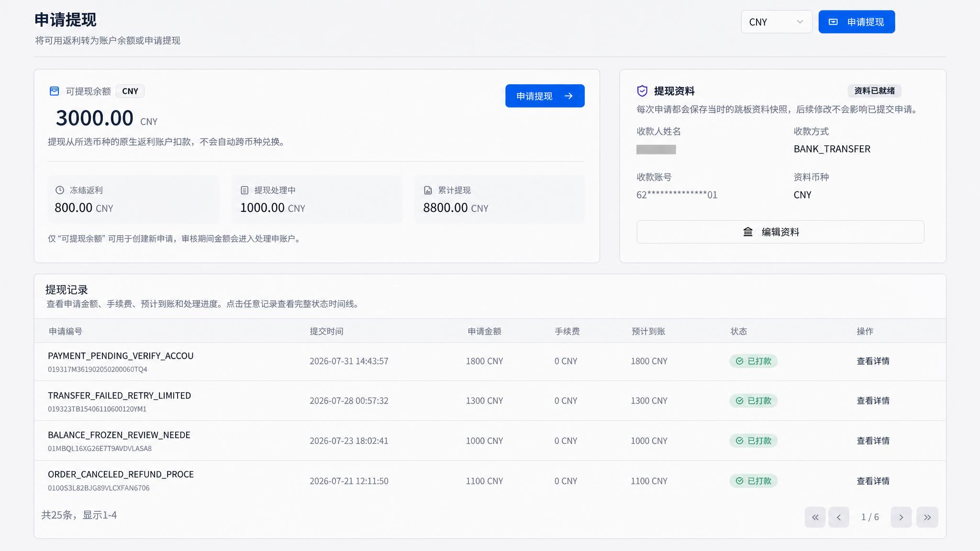Select record PAYMENT_PENDING_VERIFY_ACCOU
980x551 pixels.
pyautogui.click(x=121, y=356)
